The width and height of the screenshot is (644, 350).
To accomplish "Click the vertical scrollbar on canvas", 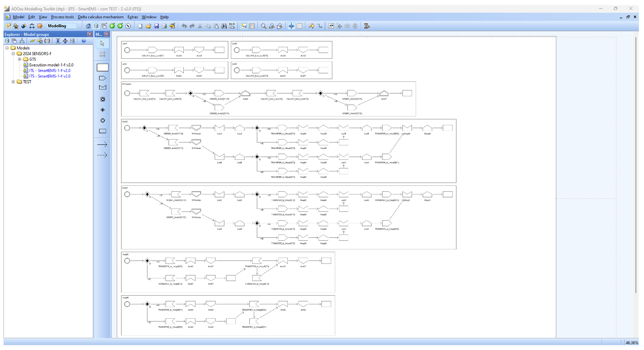I will pyautogui.click(x=636, y=165).
